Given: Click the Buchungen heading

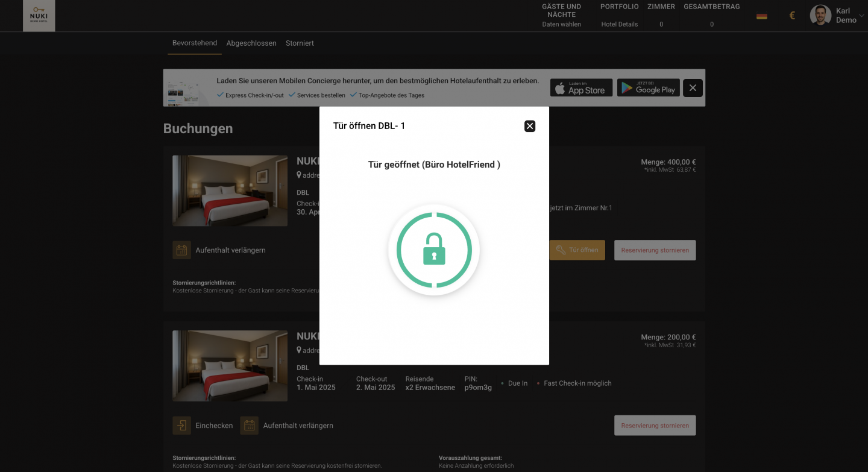Looking at the screenshot, I should [x=198, y=128].
